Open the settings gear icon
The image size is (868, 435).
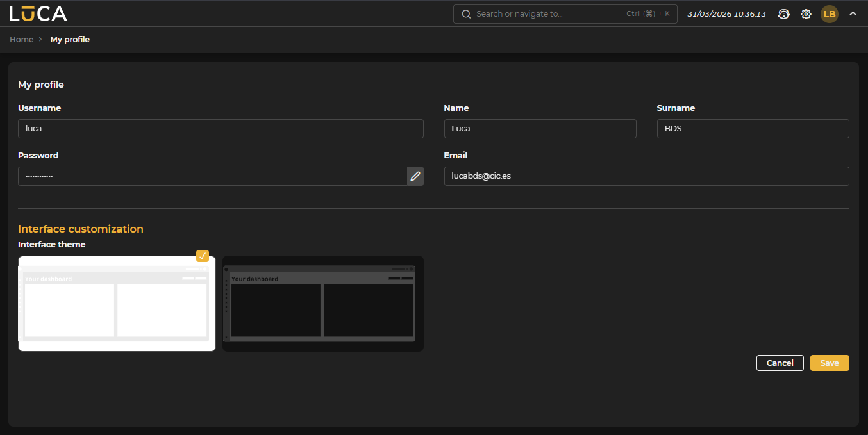(806, 14)
